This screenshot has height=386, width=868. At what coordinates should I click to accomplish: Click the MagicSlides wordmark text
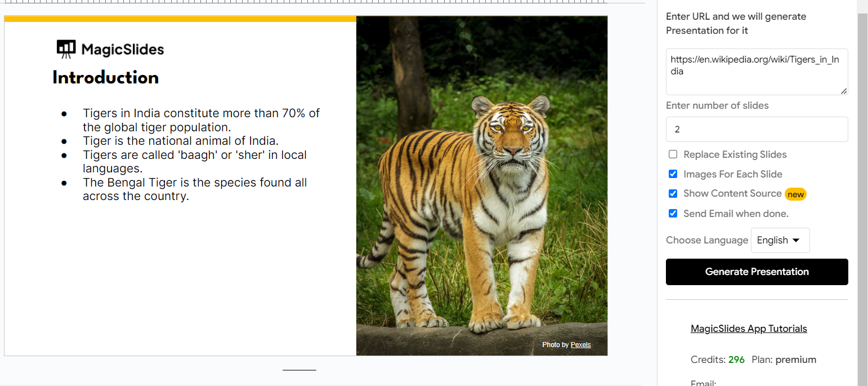pos(123,50)
